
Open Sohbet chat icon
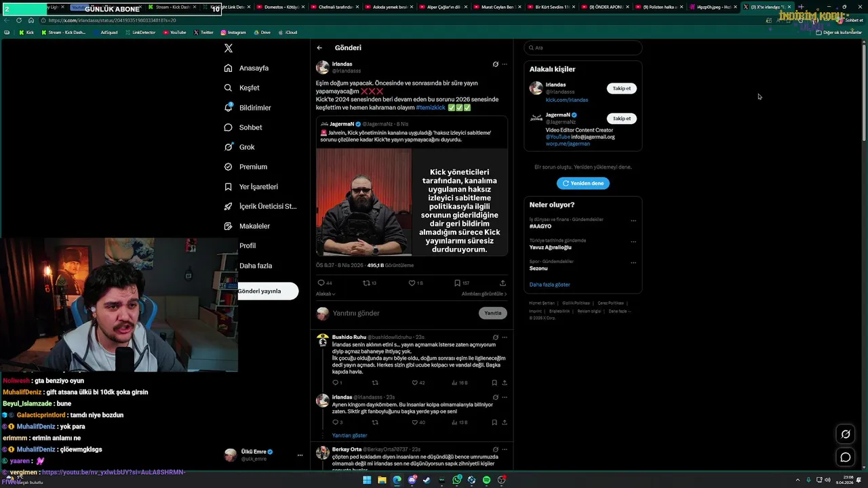point(229,127)
